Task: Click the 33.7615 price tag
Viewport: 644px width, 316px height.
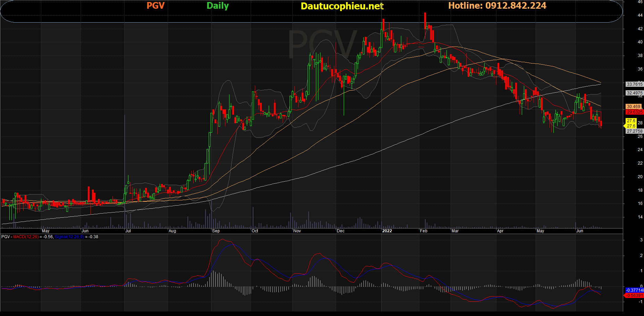Action: (634, 84)
